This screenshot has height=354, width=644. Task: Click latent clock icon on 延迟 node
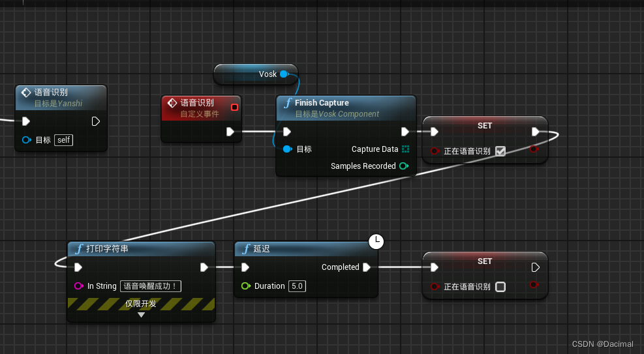pos(376,242)
